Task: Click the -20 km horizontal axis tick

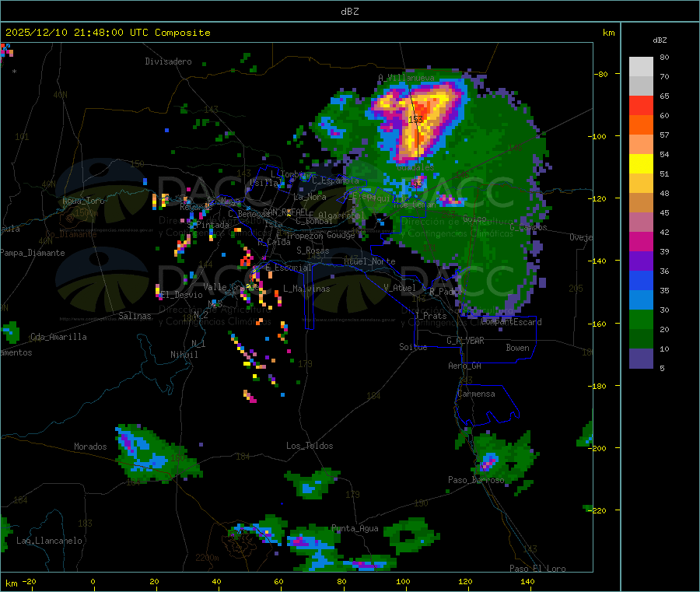Action: pos(29,581)
